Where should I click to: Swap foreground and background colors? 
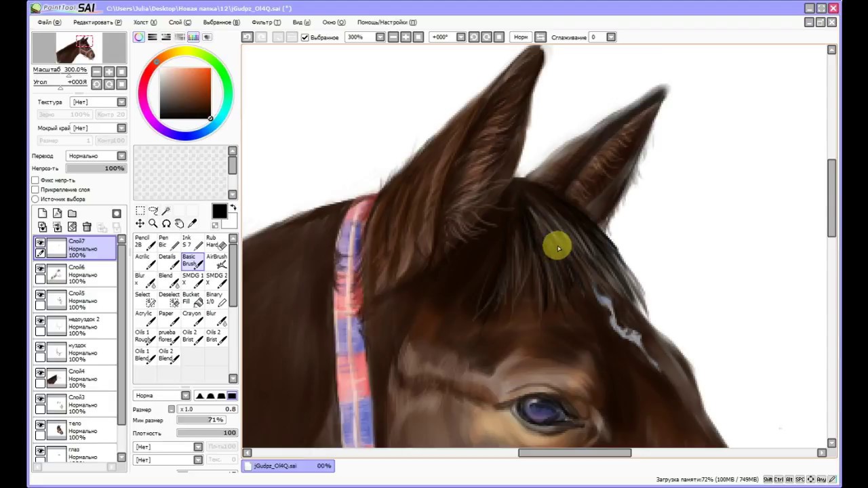(x=233, y=208)
